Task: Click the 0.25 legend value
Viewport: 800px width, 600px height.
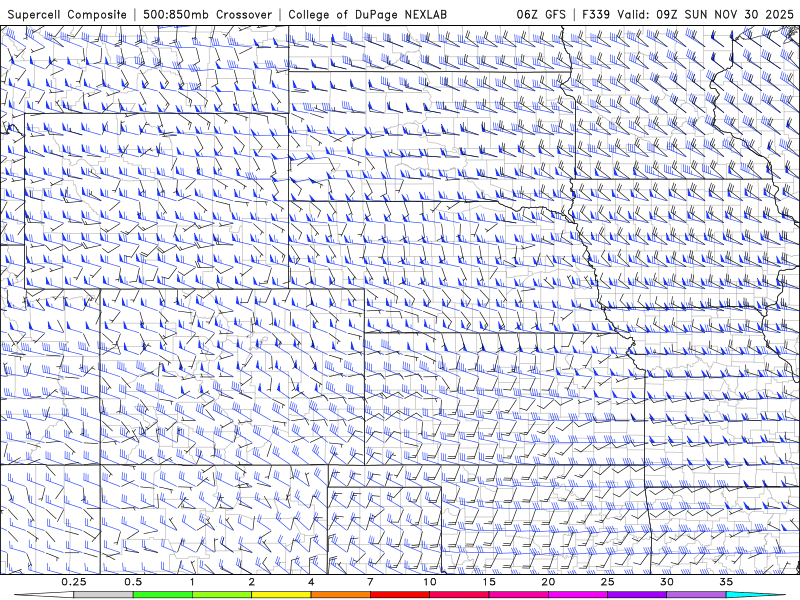Action: point(74,582)
